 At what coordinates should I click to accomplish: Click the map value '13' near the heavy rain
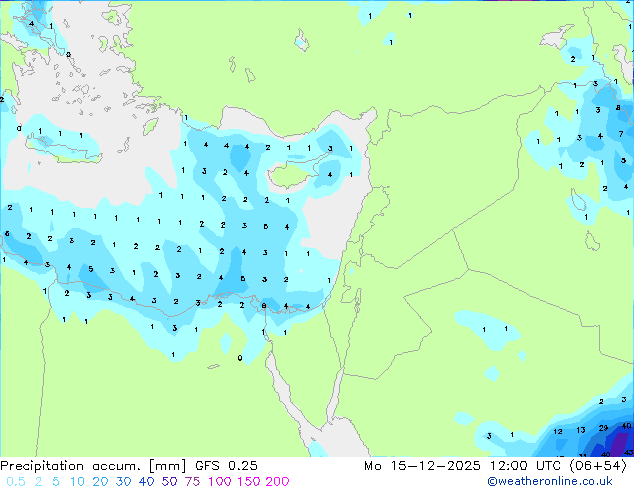pos(581,430)
